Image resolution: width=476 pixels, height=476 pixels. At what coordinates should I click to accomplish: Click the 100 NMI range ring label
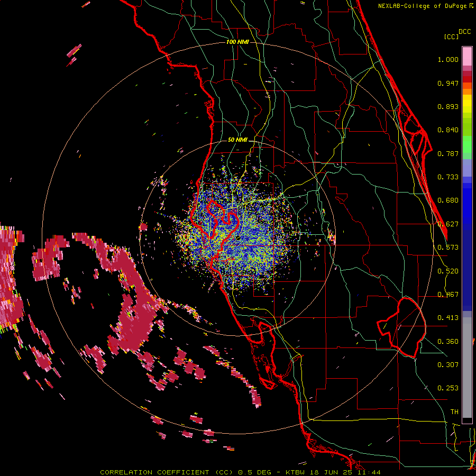tap(237, 42)
